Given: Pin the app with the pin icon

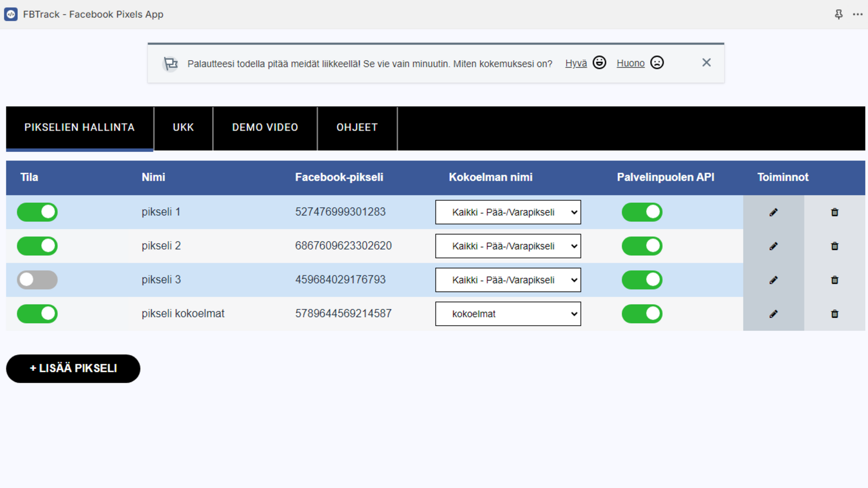Looking at the screenshot, I should click(x=839, y=15).
